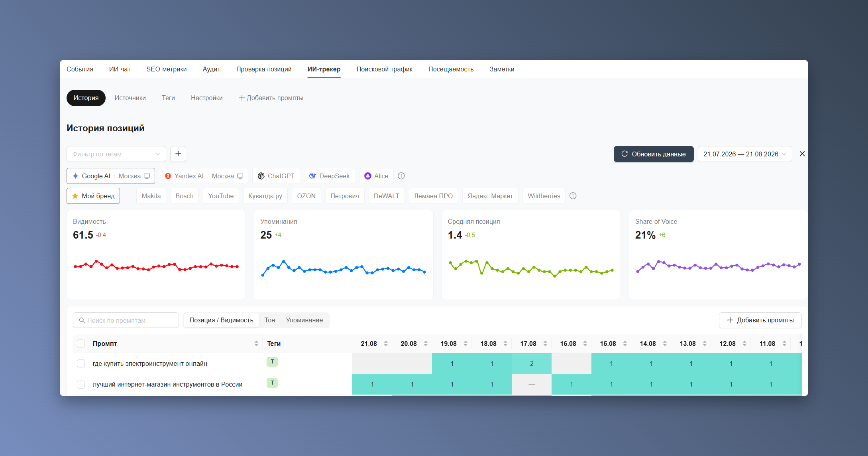Open Проверка позиций tab

(x=264, y=69)
